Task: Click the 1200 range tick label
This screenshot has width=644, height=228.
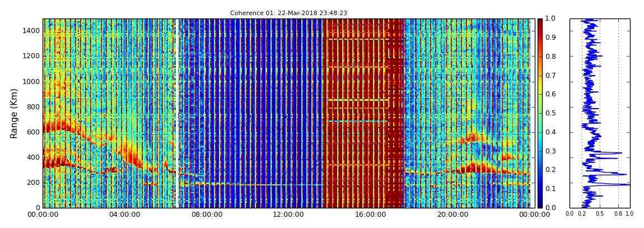Action: point(32,56)
